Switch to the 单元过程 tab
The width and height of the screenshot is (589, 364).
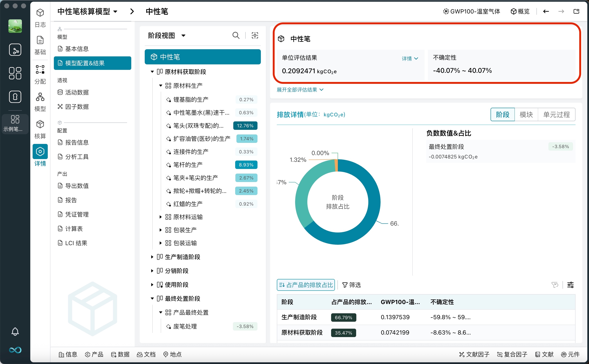(556, 115)
